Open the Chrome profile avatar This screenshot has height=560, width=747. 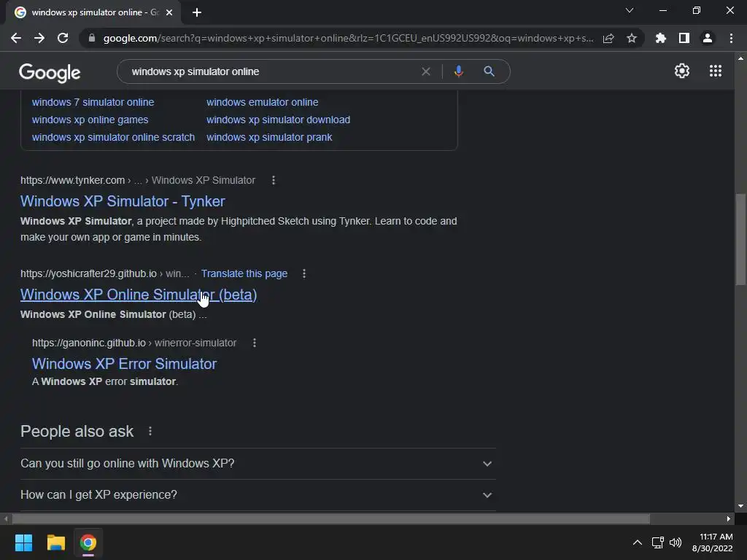(708, 38)
